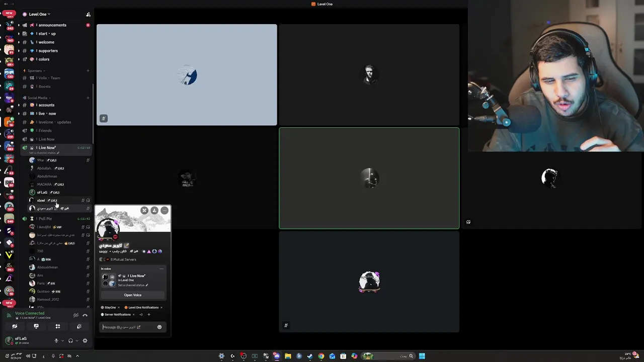The image size is (644, 362).
Task: Select the green-highlighted speaking participant tile
Action: coord(369,178)
